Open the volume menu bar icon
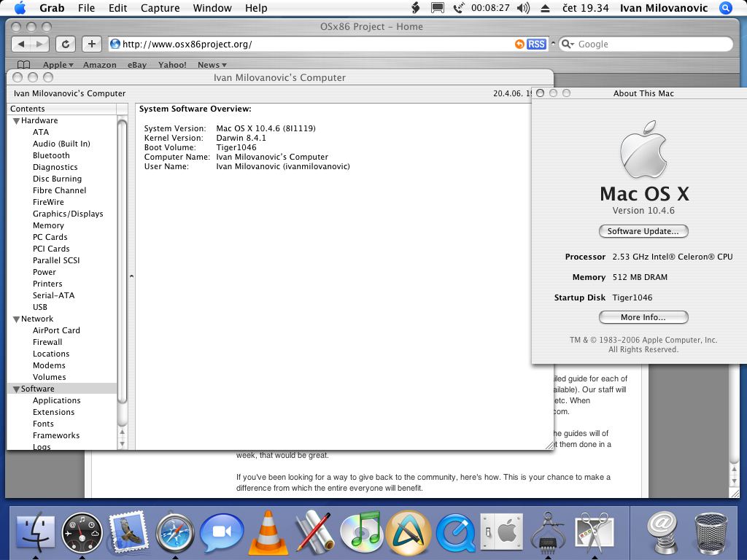Viewport: 747px width, 560px height. (x=523, y=8)
